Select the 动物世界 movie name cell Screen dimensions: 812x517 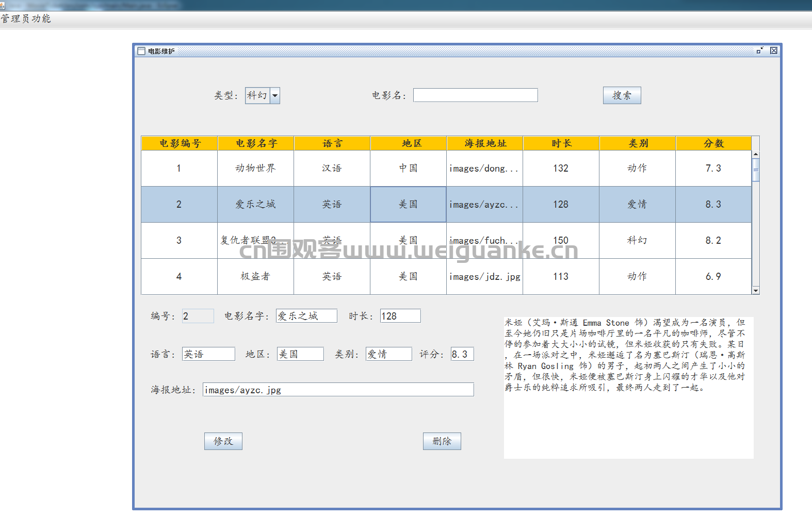coord(256,169)
